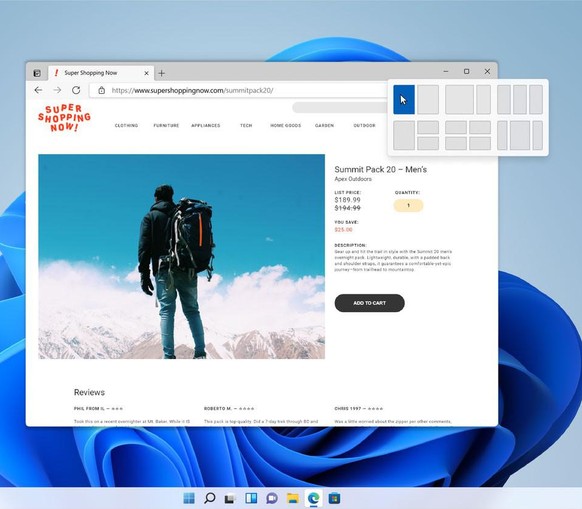
Task: Click the address bar URL
Action: pyautogui.click(x=192, y=90)
